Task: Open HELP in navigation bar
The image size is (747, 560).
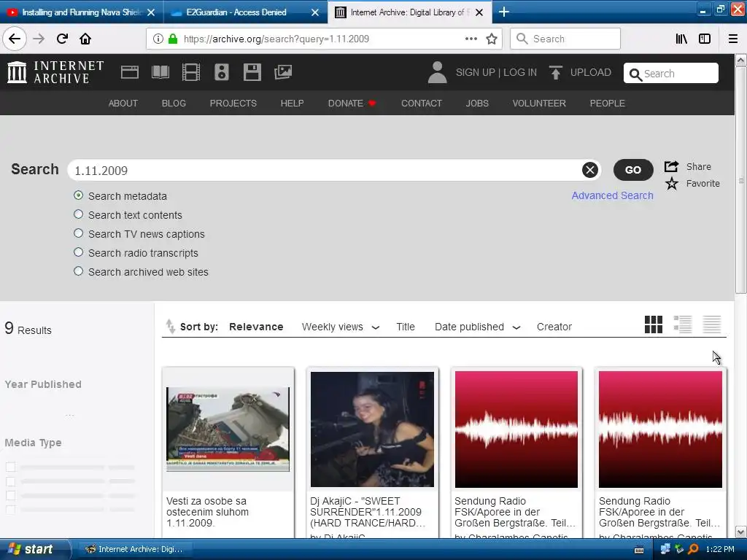Action: click(x=292, y=104)
